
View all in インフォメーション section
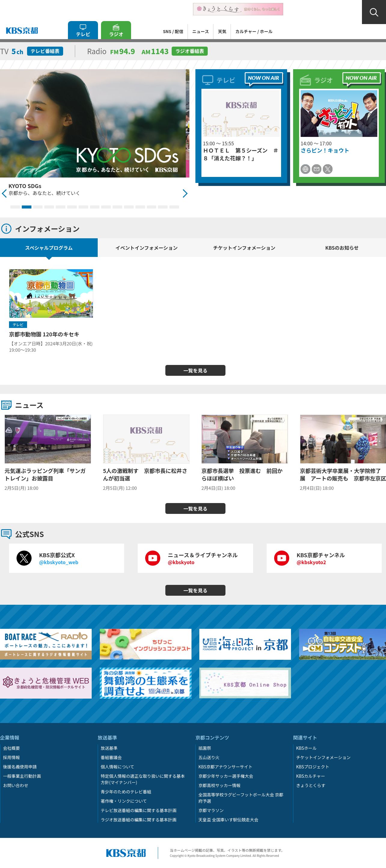195,370
